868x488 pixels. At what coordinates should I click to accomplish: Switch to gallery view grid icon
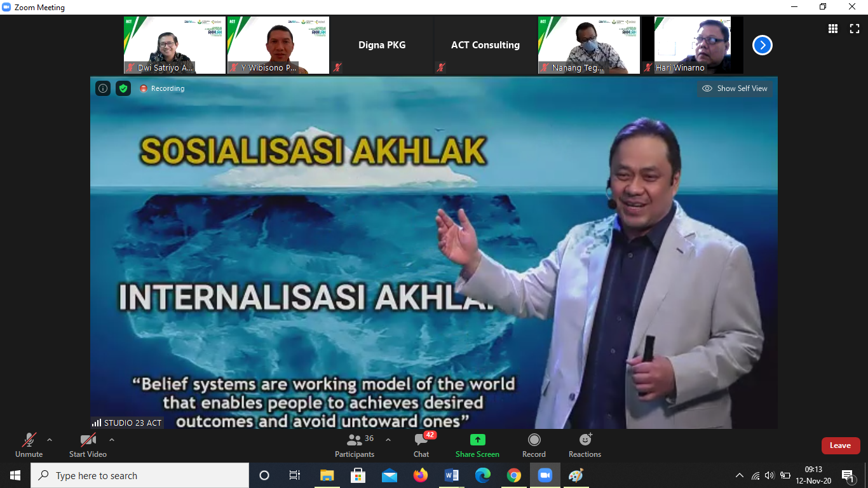(x=833, y=29)
